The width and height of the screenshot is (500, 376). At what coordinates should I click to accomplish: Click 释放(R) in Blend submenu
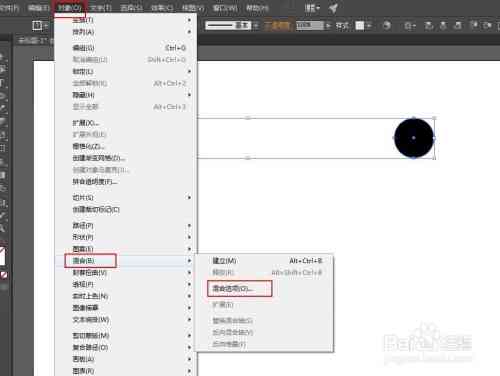(264, 273)
